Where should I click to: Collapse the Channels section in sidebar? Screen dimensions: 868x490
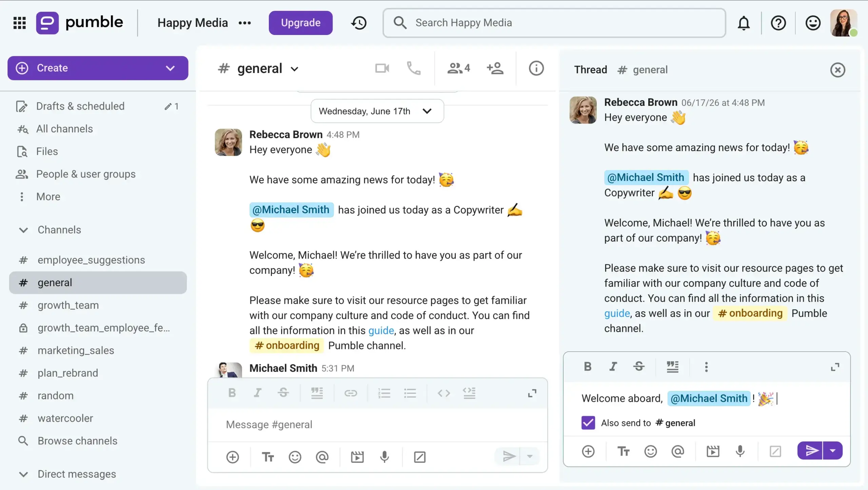[23, 230]
